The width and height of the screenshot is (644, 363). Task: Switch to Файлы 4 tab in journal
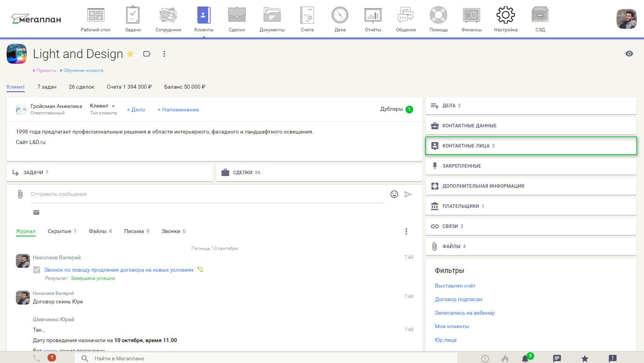tap(100, 231)
